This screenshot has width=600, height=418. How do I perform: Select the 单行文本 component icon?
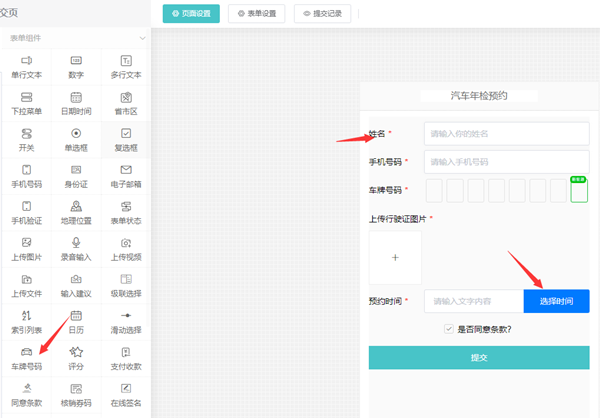coord(26,60)
